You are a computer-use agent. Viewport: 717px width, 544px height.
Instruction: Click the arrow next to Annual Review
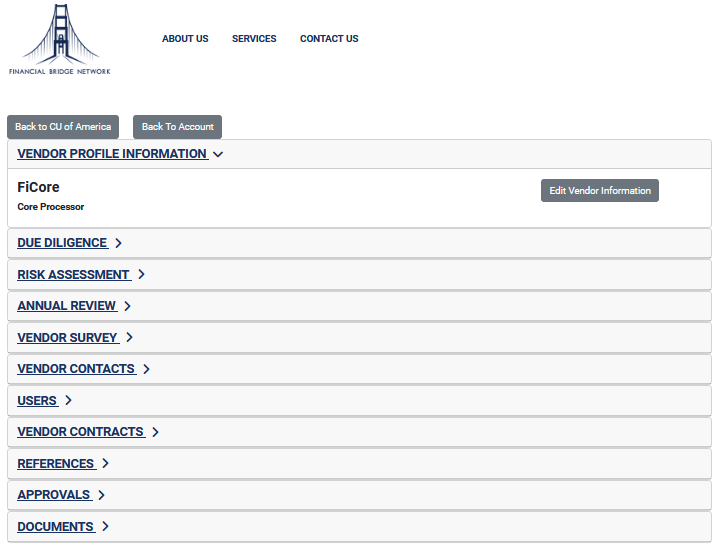tap(128, 306)
